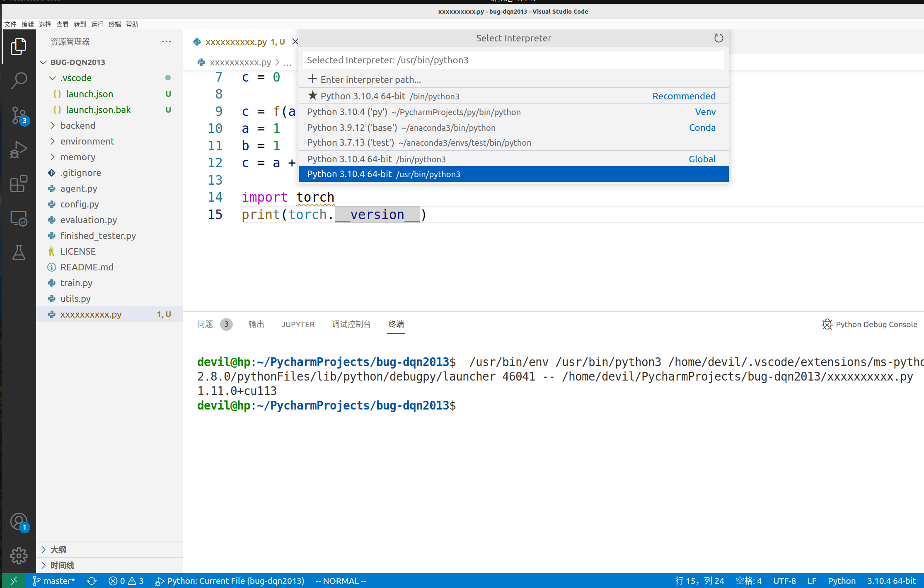Image resolution: width=924 pixels, height=588 pixels.
Task: Open the Extensions view icon
Action: point(19,184)
